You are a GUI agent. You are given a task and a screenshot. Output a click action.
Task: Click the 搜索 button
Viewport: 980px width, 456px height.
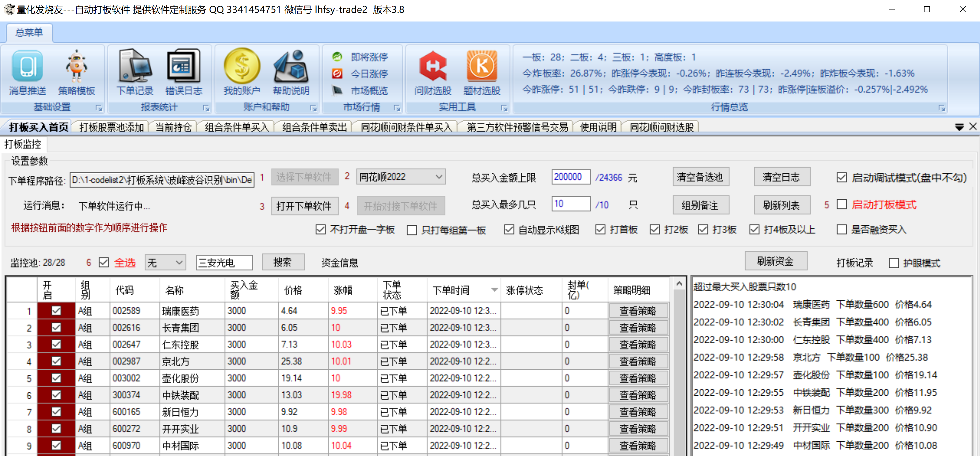[283, 262]
